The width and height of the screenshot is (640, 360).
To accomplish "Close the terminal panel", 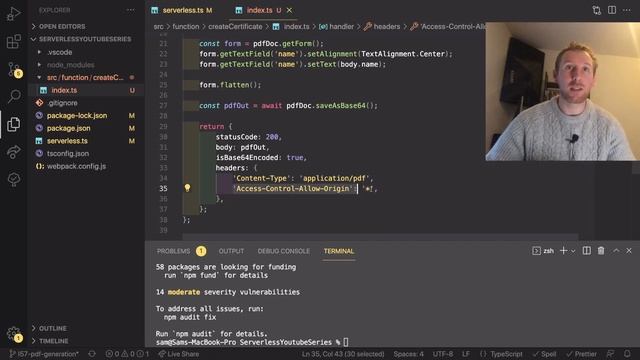I will (x=629, y=251).
